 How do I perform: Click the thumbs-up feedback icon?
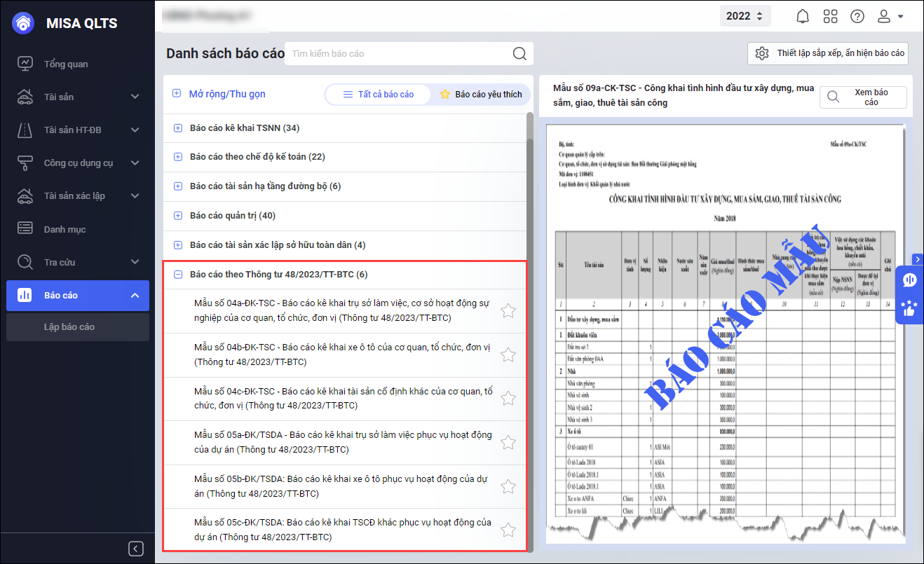click(910, 308)
